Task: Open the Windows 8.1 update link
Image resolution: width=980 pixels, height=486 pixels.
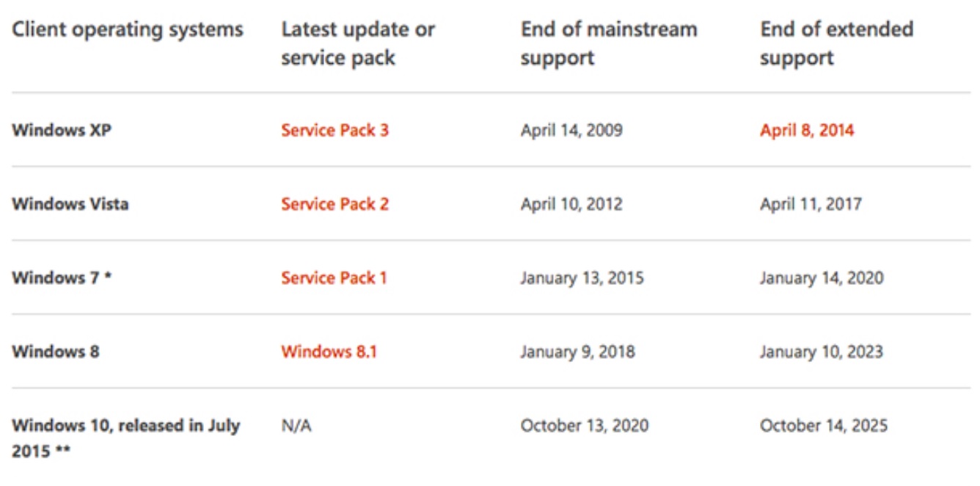Action: [x=329, y=352]
